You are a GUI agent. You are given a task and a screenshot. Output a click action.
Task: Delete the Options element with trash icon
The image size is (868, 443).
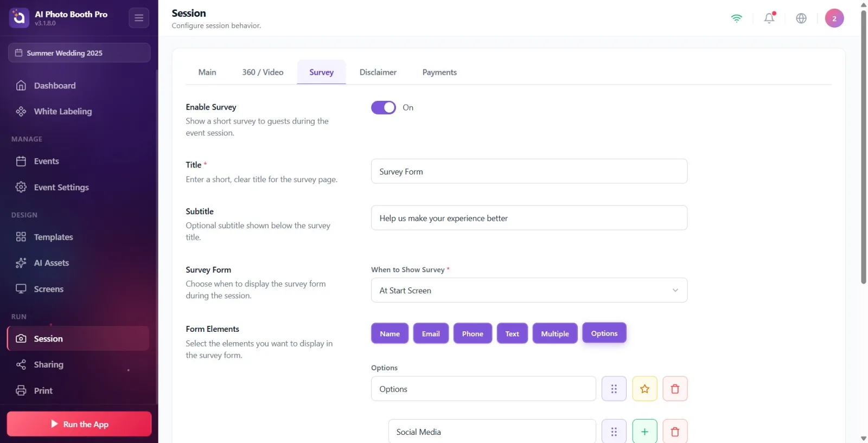tap(675, 389)
